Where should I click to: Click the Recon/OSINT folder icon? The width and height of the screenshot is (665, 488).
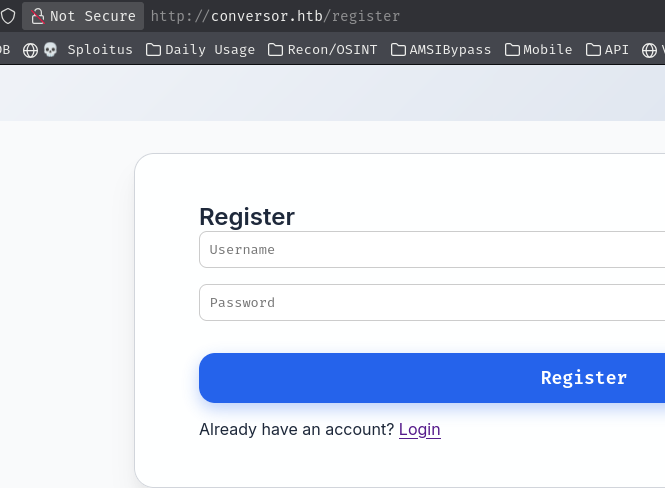coord(275,49)
